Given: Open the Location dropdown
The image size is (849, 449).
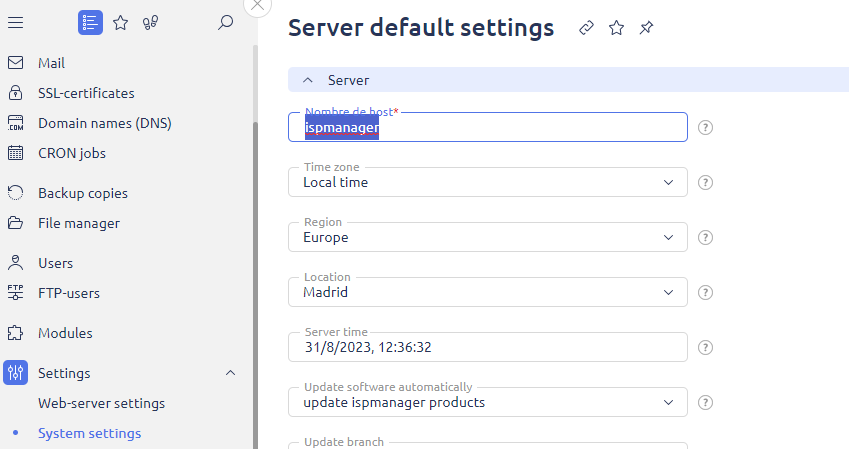Looking at the screenshot, I should point(487,292).
